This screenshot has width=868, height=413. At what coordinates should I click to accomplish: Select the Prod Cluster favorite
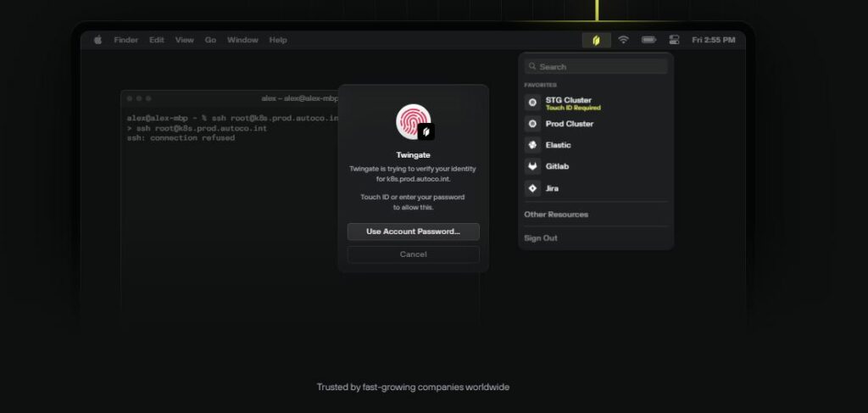click(596, 124)
